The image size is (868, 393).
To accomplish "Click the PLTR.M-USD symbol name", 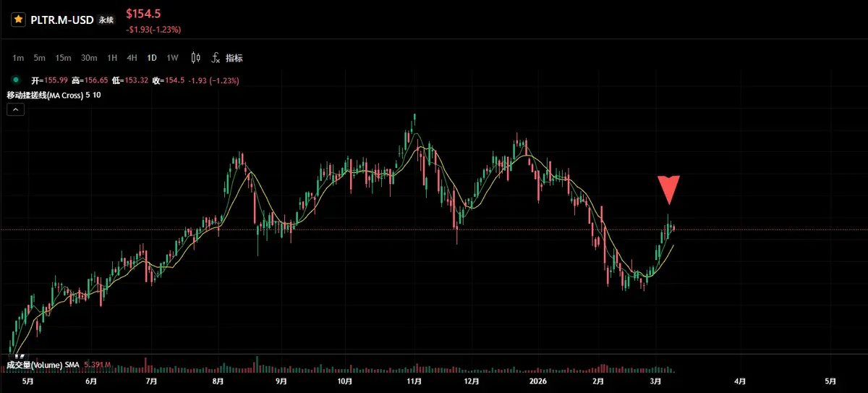I will (62, 20).
